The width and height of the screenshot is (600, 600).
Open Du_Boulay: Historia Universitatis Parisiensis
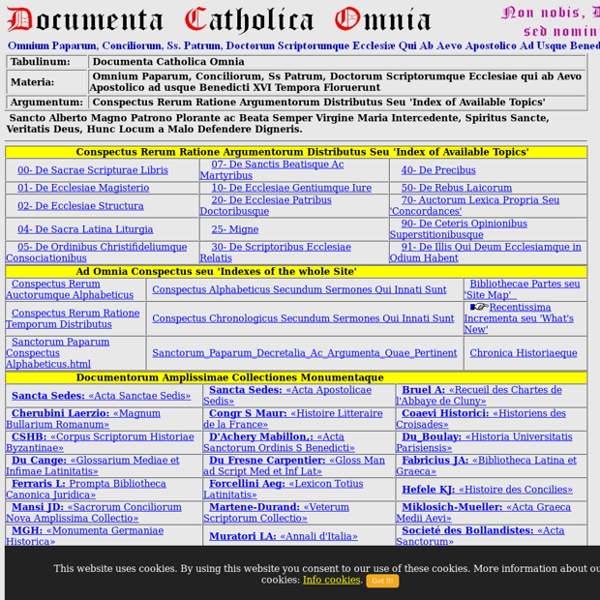[x=484, y=442]
